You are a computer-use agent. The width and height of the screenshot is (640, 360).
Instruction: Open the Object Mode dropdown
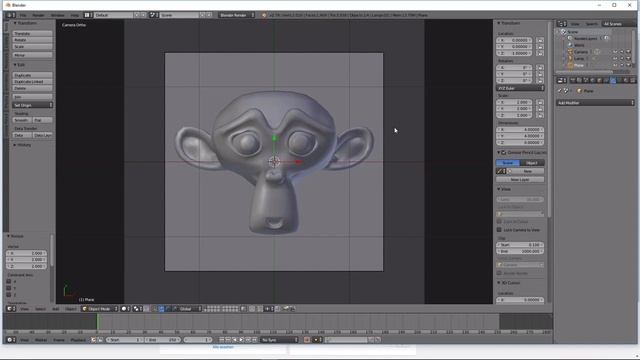100,309
